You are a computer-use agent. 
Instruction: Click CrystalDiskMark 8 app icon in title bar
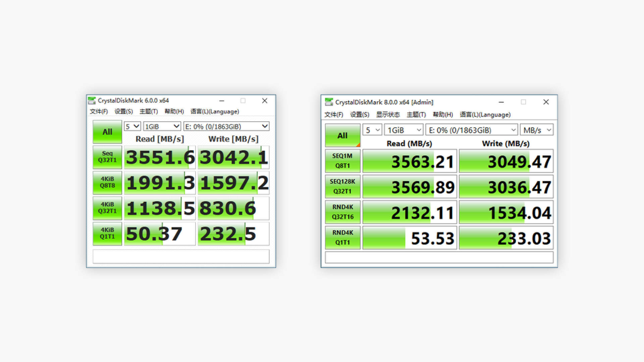click(329, 102)
